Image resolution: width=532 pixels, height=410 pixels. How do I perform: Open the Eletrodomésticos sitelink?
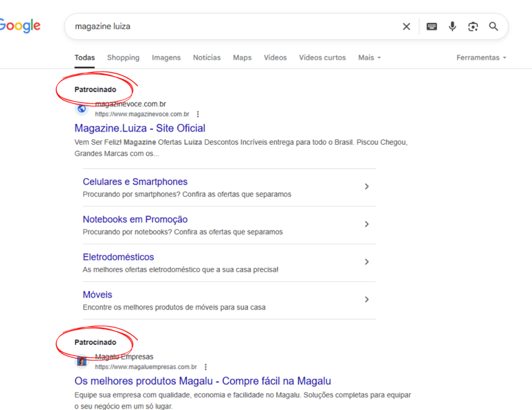point(118,257)
